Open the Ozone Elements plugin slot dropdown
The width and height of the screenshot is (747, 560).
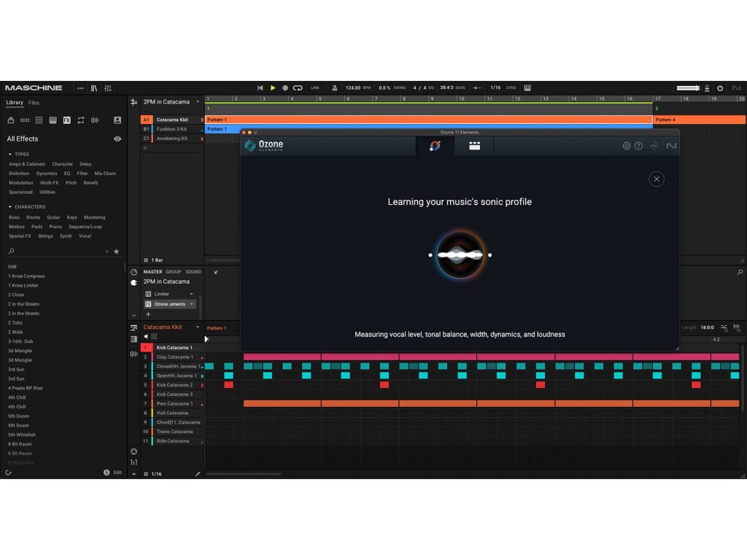coord(192,304)
